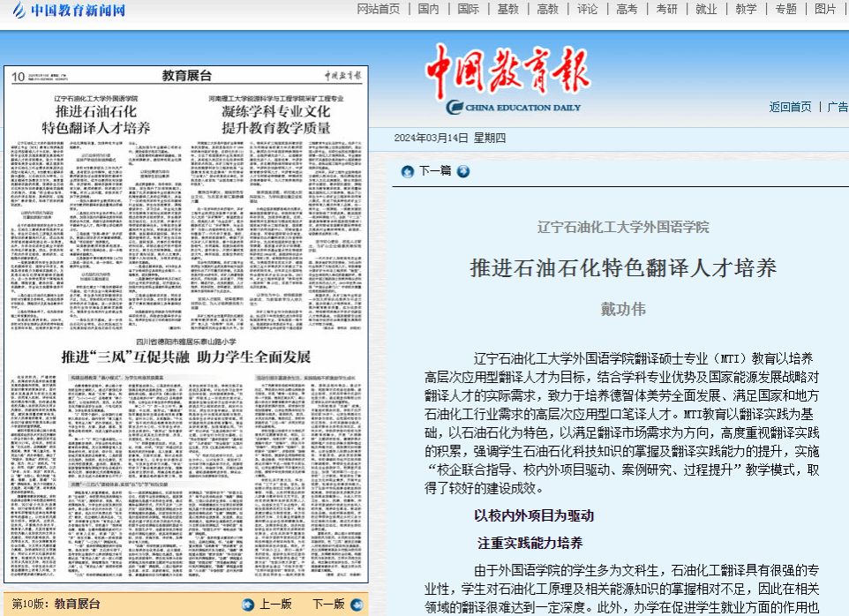
Task: Switch to the 专题 section
Action: [x=785, y=9]
